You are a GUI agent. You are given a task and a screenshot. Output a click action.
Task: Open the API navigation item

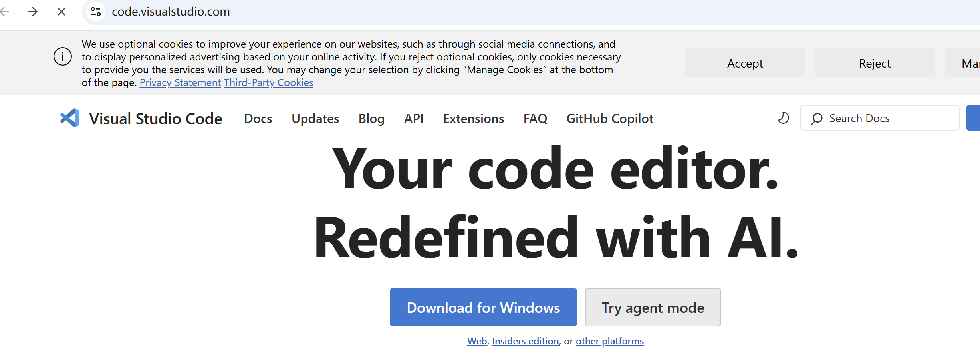pos(414,119)
